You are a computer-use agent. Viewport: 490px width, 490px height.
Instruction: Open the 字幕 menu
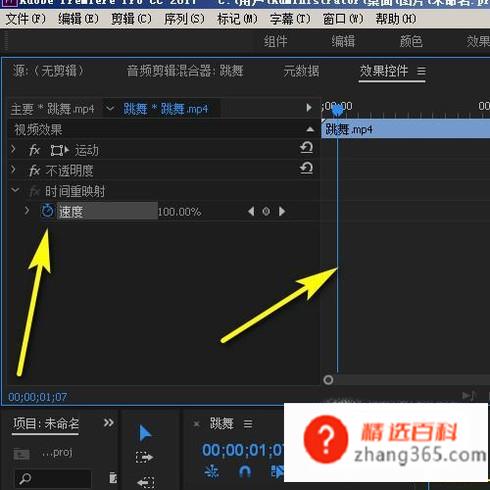[290, 19]
